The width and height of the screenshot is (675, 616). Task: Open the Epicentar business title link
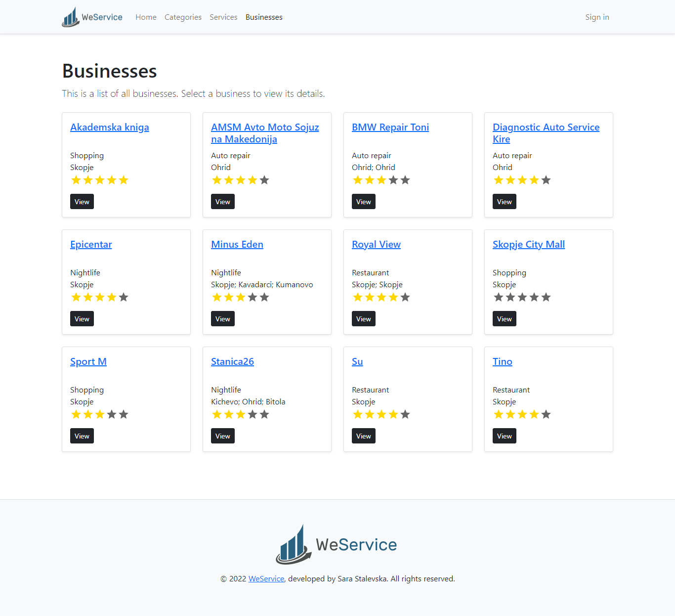pyautogui.click(x=91, y=244)
